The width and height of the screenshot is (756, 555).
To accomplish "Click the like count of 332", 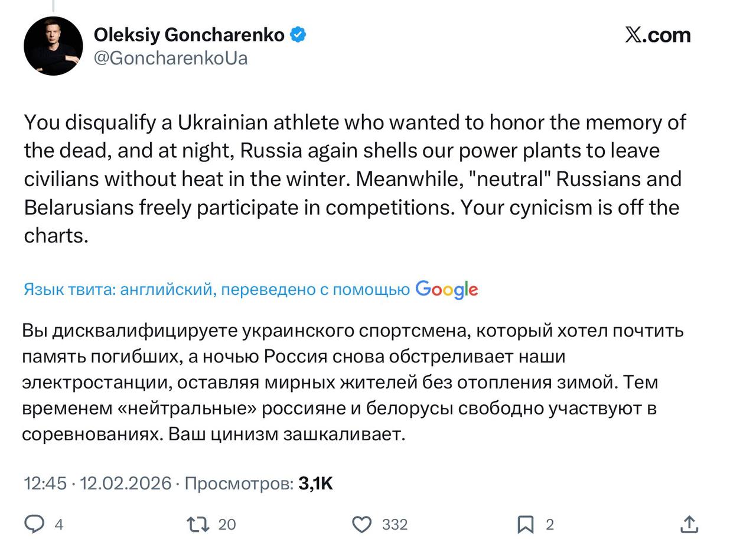I will (x=395, y=525).
